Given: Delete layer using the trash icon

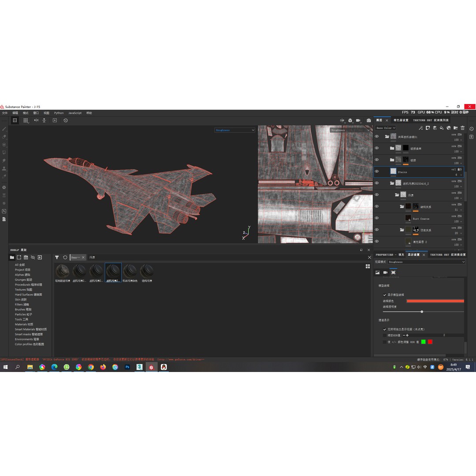Looking at the screenshot, I should pyautogui.click(x=463, y=128).
